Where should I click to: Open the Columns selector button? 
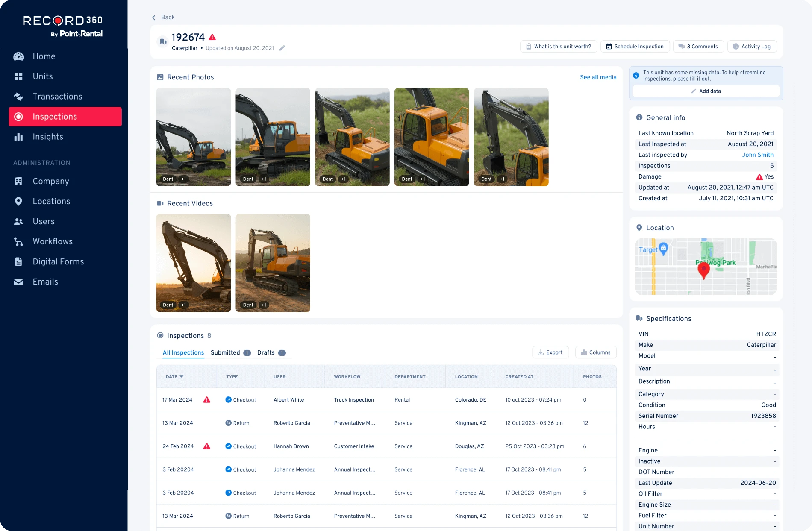[x=595, y=352]
